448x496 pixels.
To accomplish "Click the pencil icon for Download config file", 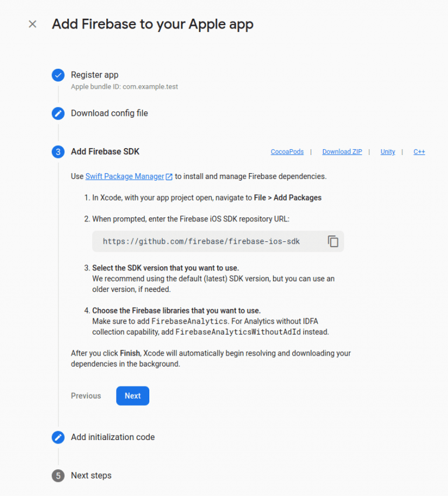I will [58, 113].
